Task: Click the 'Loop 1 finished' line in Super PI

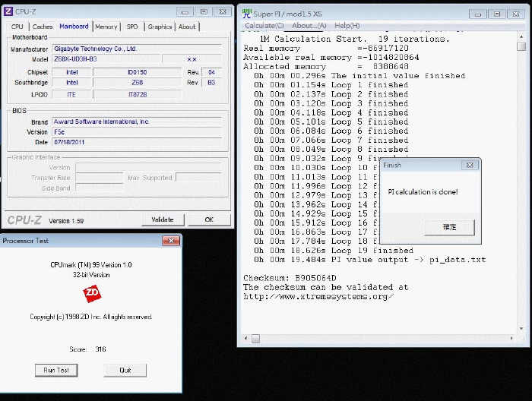Action: pyautogui.click(x=331, y=85)
